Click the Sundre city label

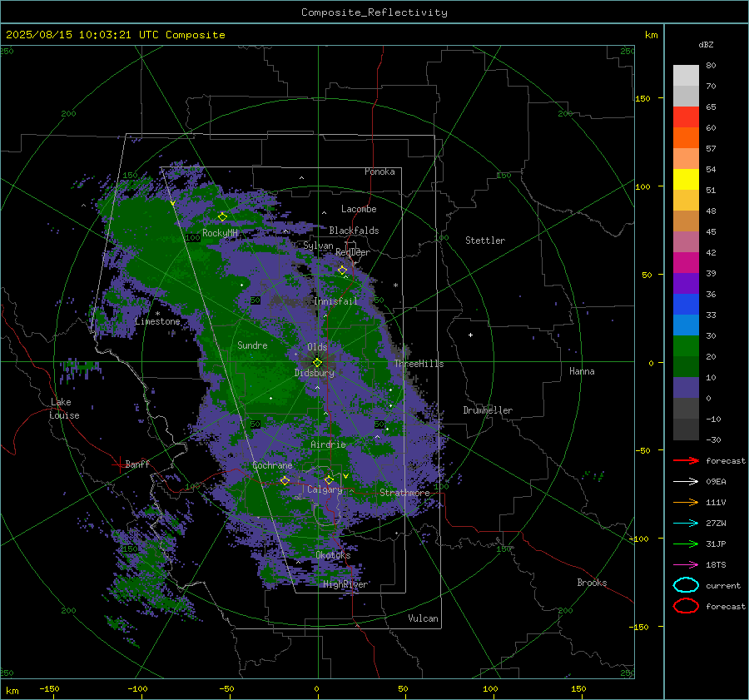[x=252, y=345]
